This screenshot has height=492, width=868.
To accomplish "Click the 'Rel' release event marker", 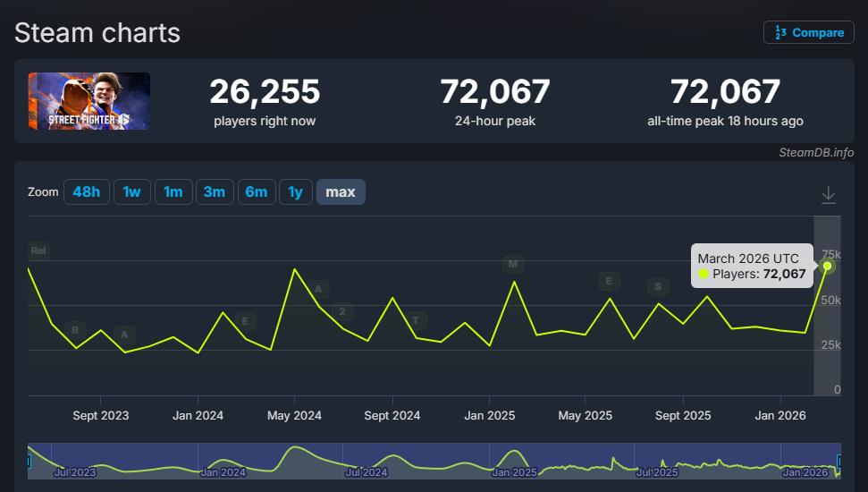I will tap(38, 250).
